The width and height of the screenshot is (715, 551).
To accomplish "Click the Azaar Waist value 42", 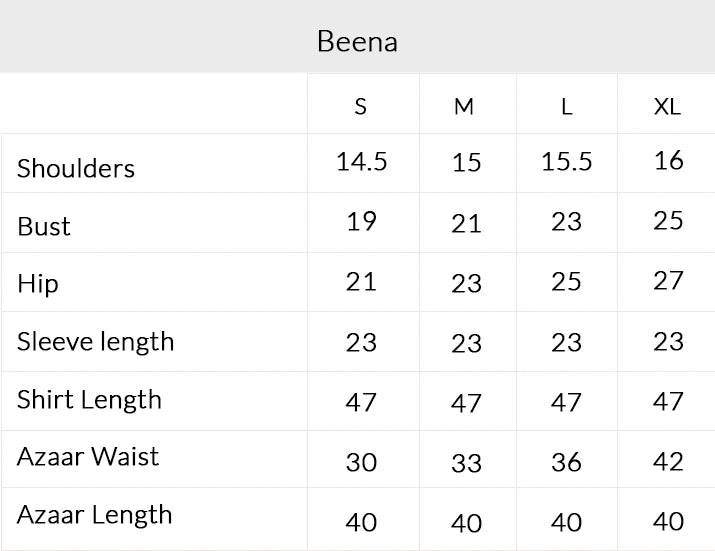I will tap(668, 462).
